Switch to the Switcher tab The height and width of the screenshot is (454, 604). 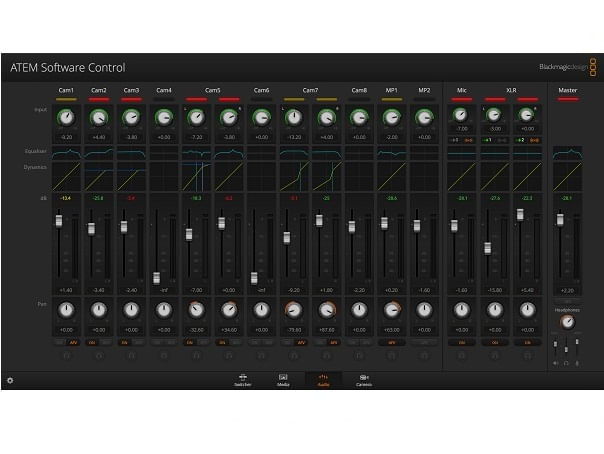[243, 380]
